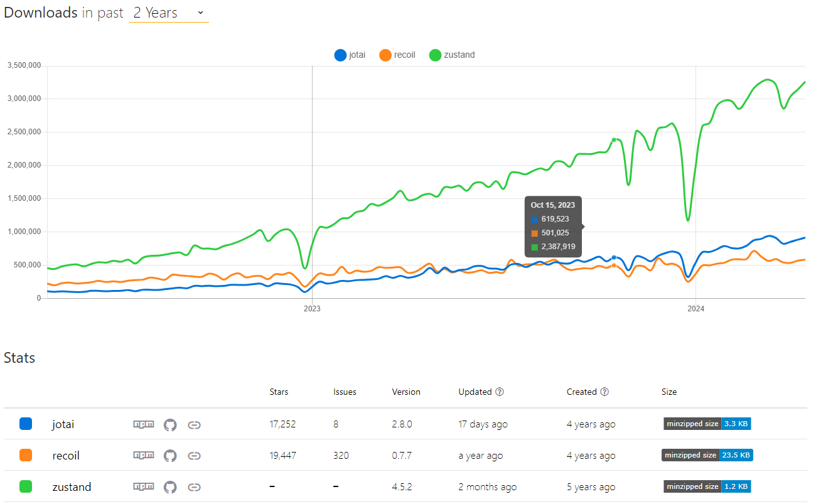Click recoil issues count 320
This screenshot has height=504, width=816.
341,456
